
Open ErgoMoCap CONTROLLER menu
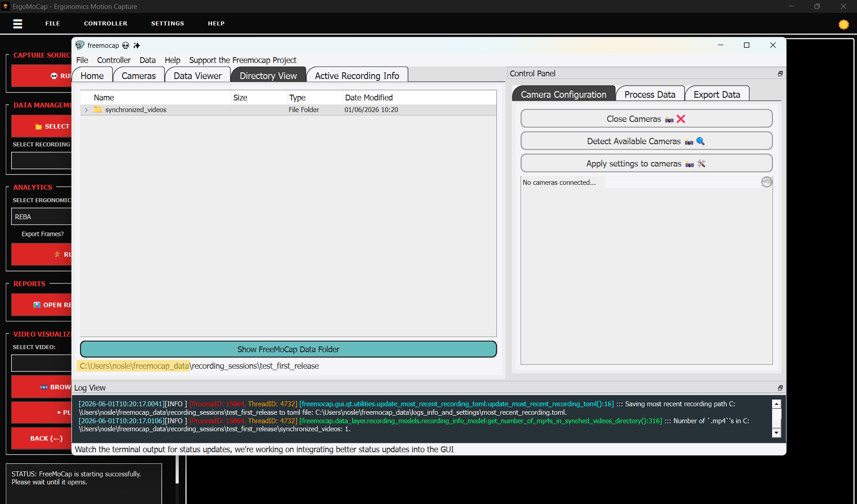105,24
